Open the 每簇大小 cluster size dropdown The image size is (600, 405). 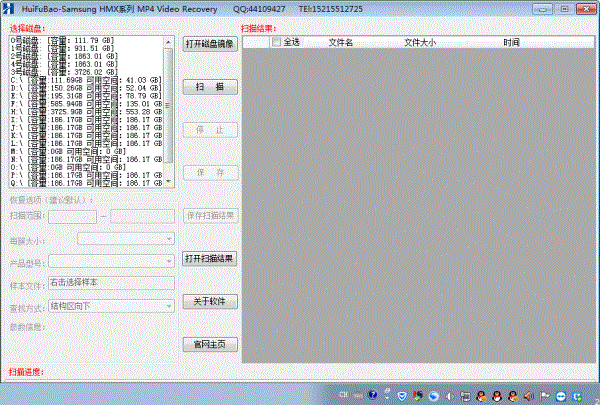pos(126,239)
